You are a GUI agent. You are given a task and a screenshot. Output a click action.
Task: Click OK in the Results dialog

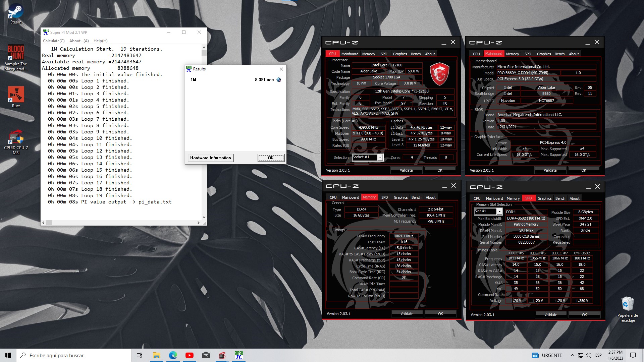pos(271,158)
